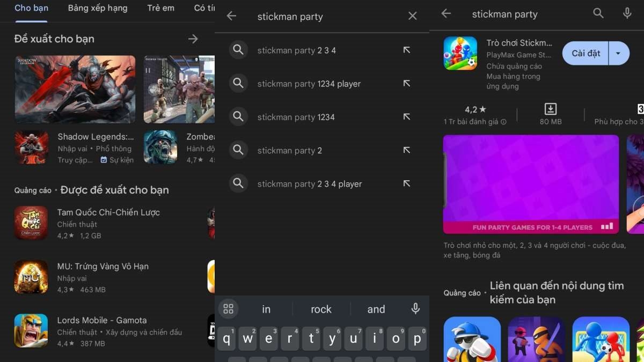The width and height of the screenshot is (644, 362).
Task: Expand the Cài đặt install options arrow
Action: (x=619, y=53)
